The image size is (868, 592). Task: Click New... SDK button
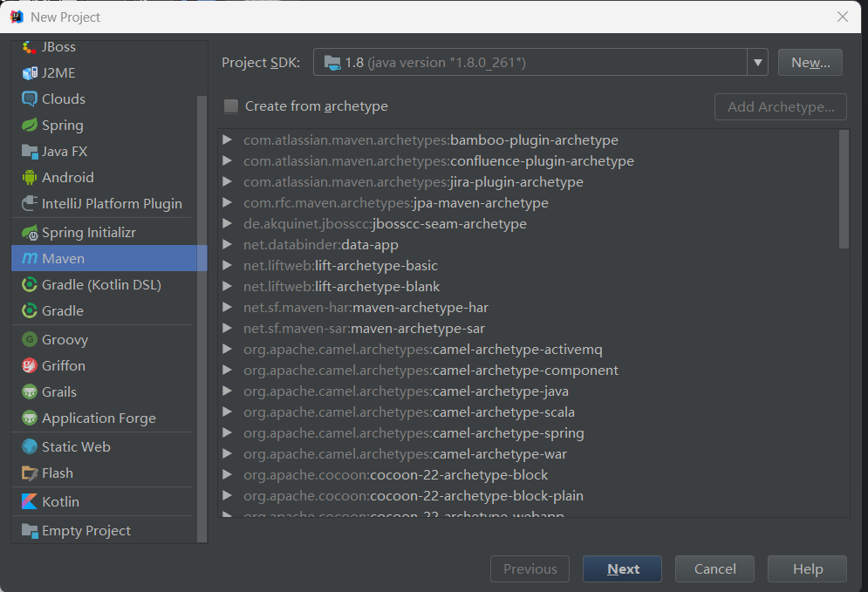(810, 63)
